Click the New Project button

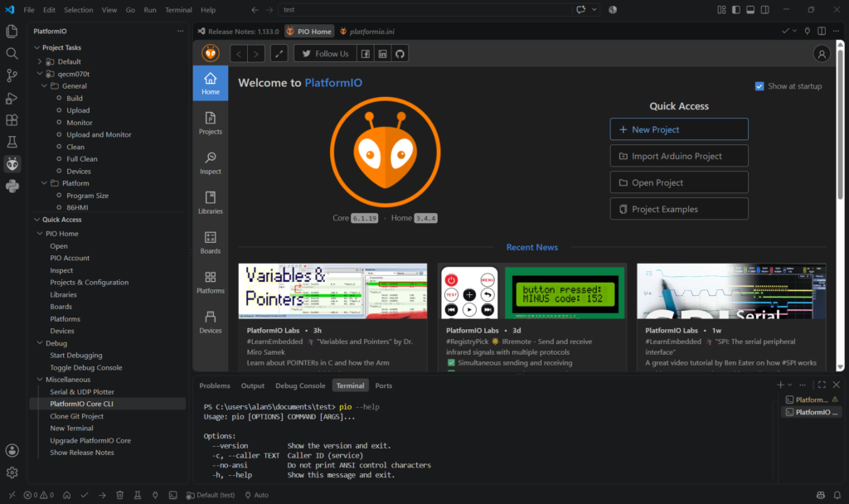point(679,129)
